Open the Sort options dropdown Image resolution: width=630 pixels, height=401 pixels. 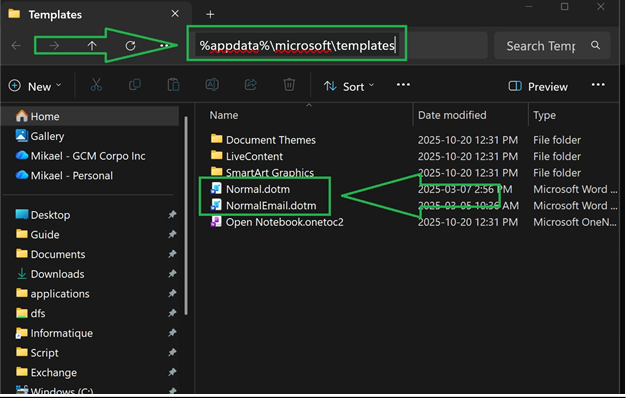point(349,86)
